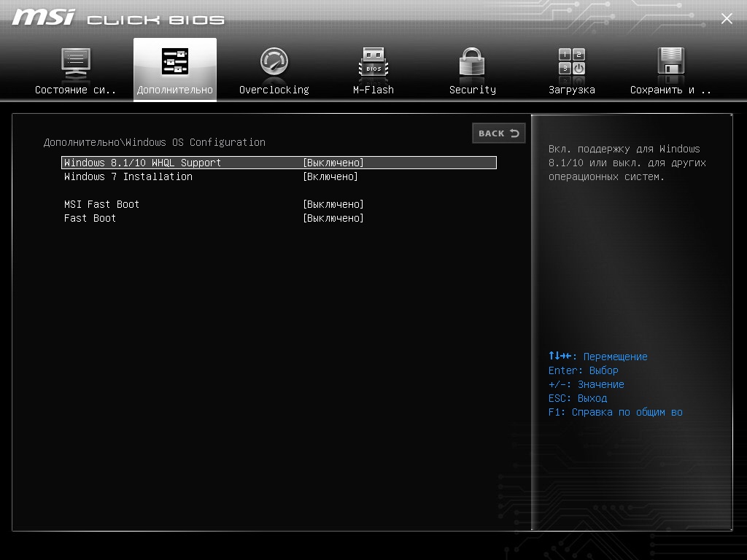Select the Fast Boot setting
747x560 pixels.
click(90, 218)
